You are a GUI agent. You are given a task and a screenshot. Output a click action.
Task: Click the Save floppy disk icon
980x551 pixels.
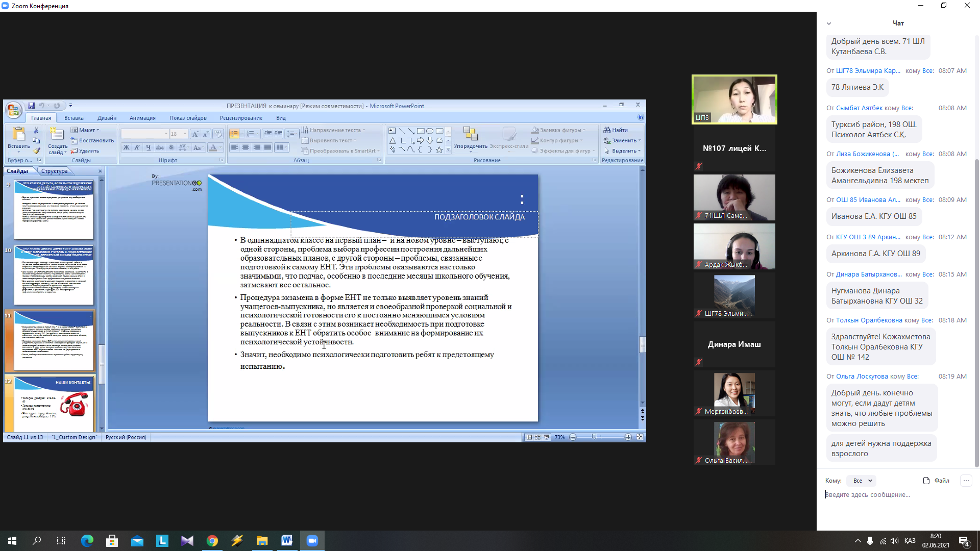click(31, 106)
